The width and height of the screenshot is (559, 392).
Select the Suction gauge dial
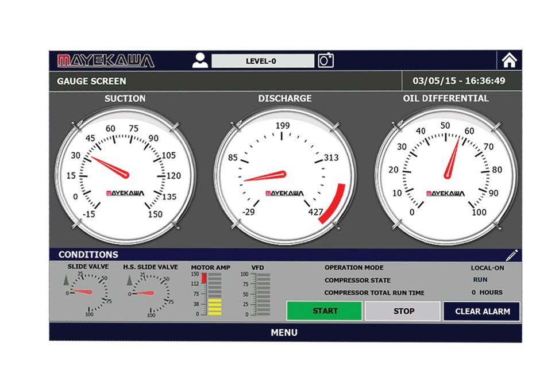pos(125,175)
